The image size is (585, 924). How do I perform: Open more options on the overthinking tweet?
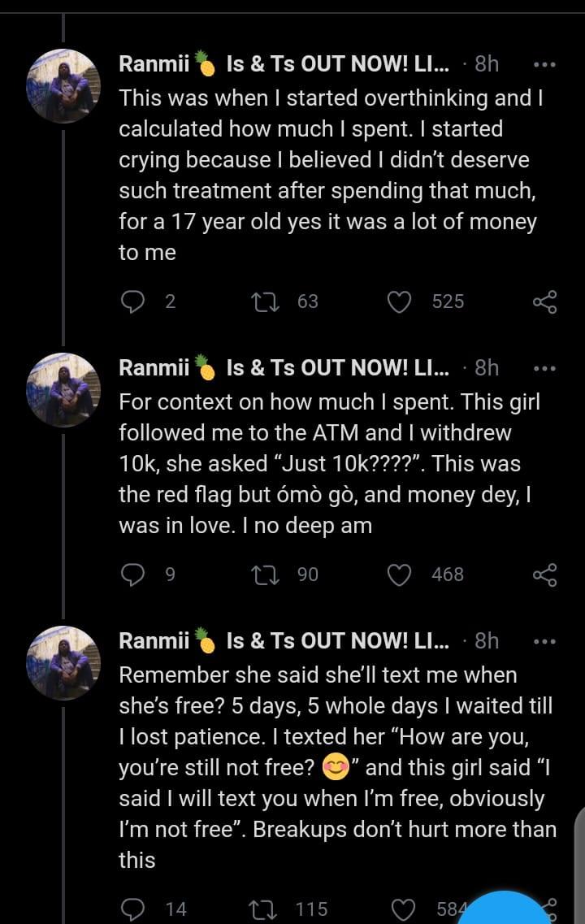tap(544, 64)
